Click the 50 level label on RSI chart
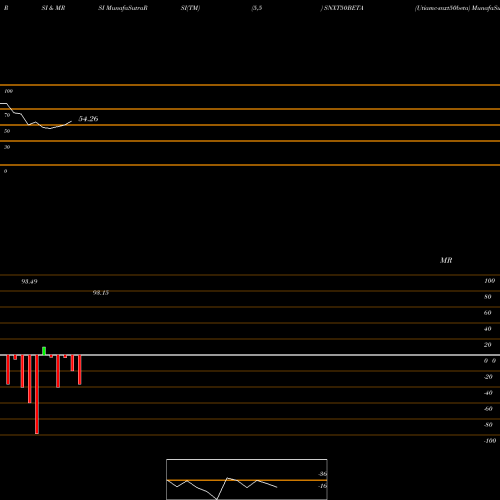 (x=7, y=131)
